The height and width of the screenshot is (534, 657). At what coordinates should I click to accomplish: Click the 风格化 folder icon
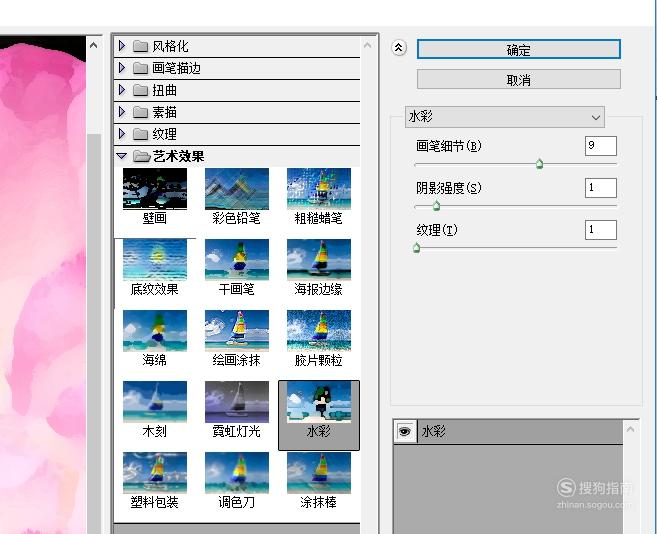pyautogui.click(x=140, y=46)
